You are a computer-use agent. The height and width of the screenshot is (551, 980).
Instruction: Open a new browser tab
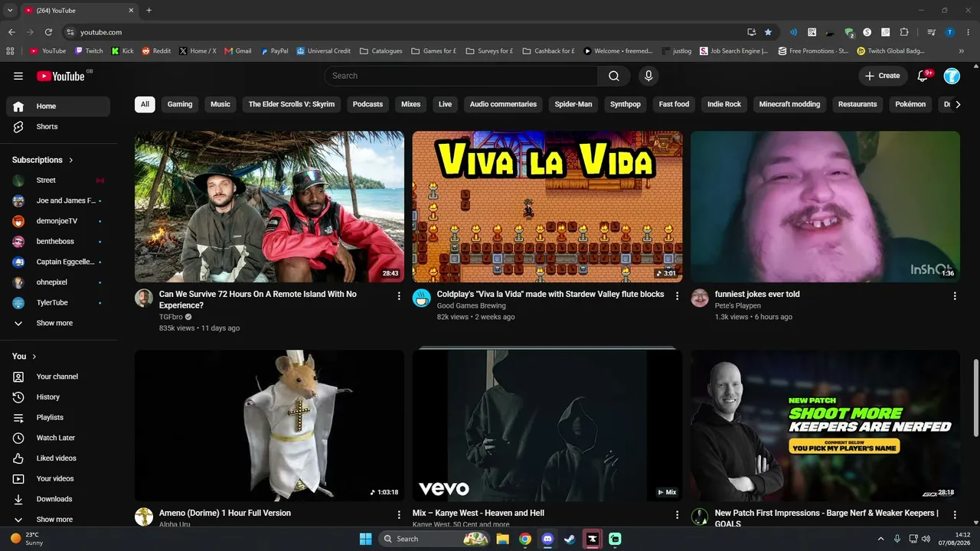(x=149, y=11)
